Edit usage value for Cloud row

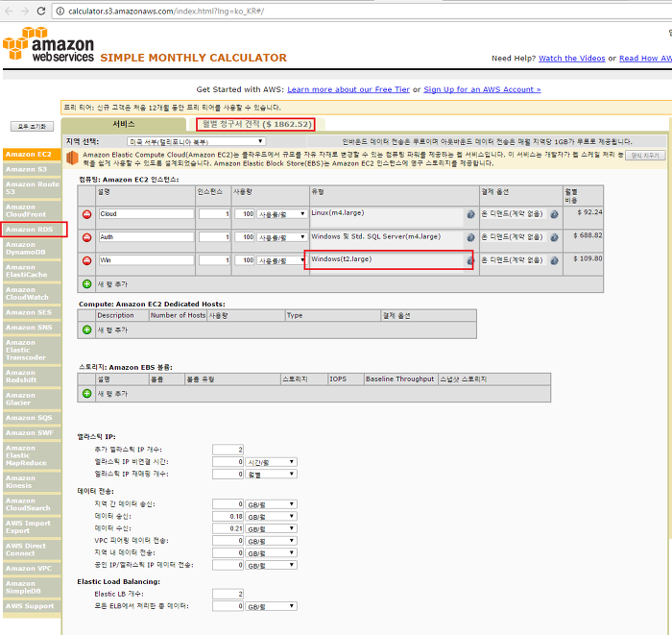(x=245, y=214)
